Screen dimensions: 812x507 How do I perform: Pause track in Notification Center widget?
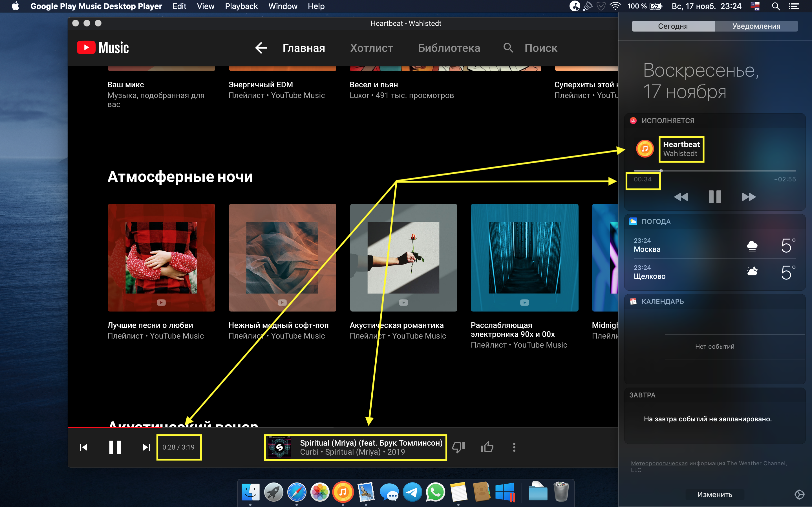[x=715, y=197]
